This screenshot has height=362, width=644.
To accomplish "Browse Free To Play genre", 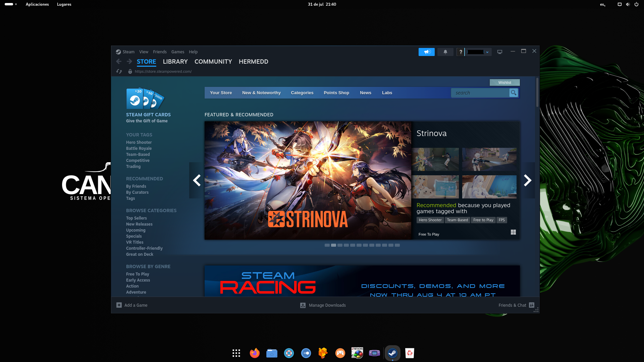I will [x=138, y=274].
